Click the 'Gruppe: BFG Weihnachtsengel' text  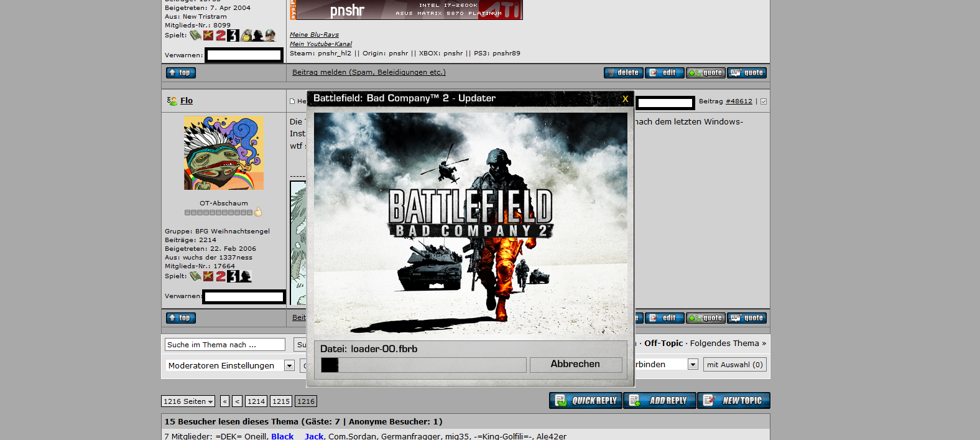click(x=217, y=232)
